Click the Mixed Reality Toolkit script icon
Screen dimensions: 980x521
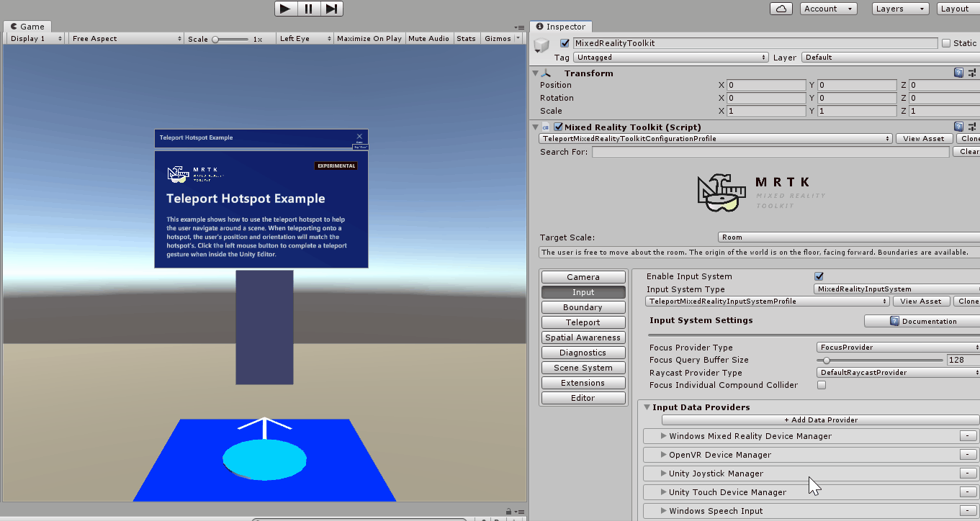click(x=544, y=127)
